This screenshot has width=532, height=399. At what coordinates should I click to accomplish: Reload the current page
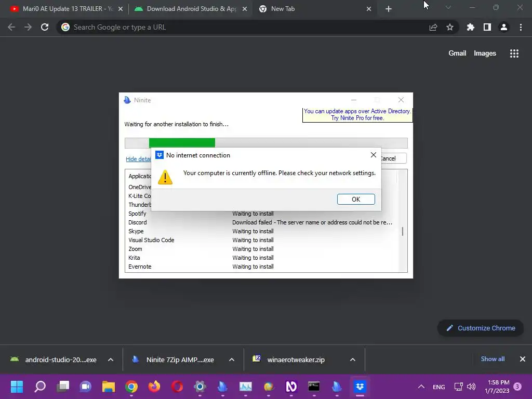[x=45, y=27]
